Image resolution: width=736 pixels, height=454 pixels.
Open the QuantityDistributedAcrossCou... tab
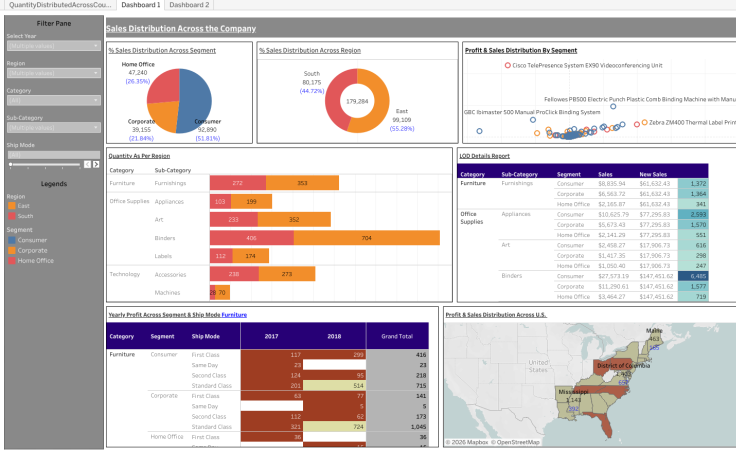tap(57, 5)
